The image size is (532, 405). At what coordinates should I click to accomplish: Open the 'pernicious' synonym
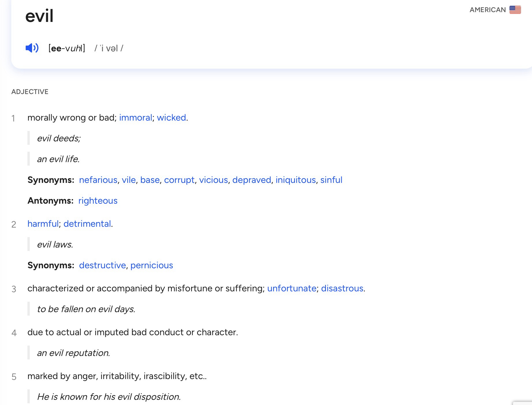[x=152, y=265]
